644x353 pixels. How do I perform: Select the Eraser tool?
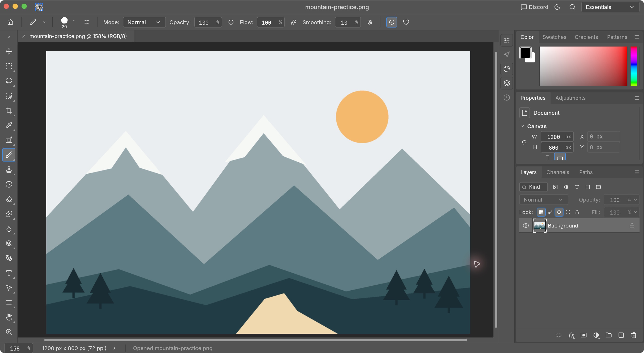tap(9, 199)
